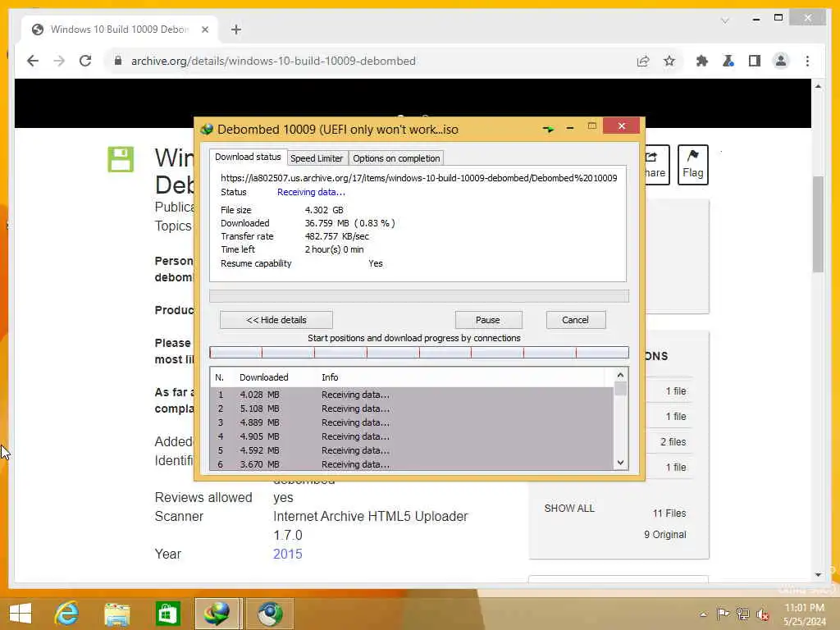Click the Windows 10 Build 10009 browser tab
This screenshot has width=840, height=630.
[119, 30]
